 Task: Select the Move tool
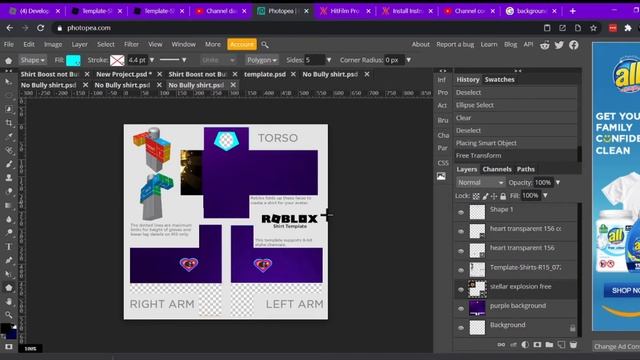(9, 82)
